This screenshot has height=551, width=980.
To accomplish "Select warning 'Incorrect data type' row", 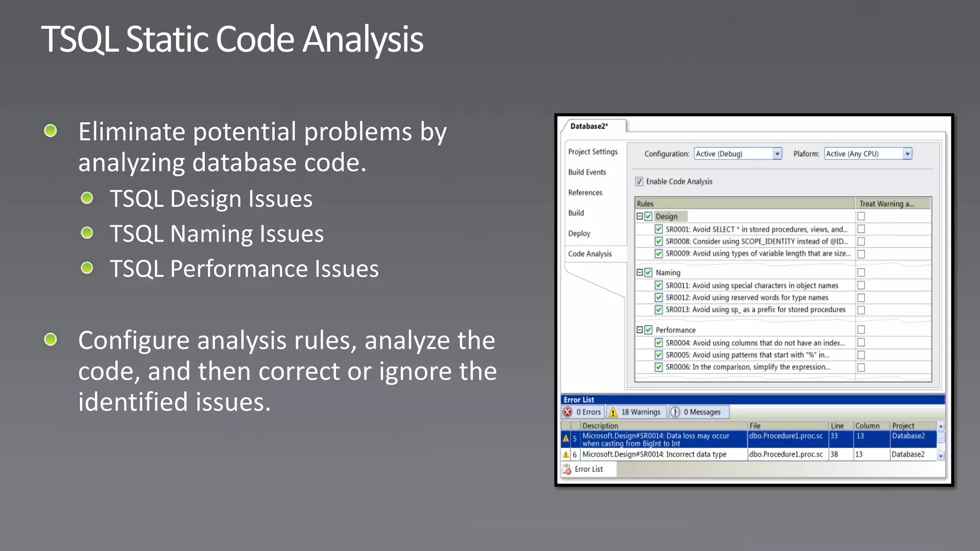I will point(749,454).
